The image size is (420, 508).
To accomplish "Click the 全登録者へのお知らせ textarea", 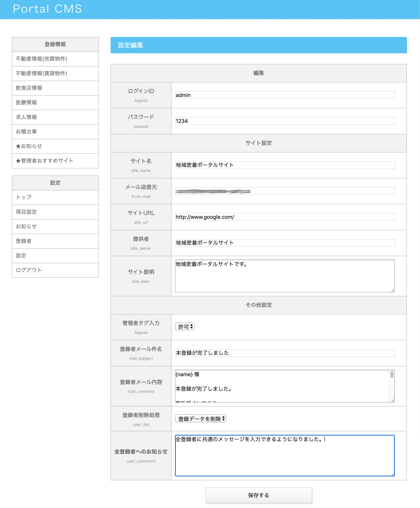I will [x=285, y=455].
